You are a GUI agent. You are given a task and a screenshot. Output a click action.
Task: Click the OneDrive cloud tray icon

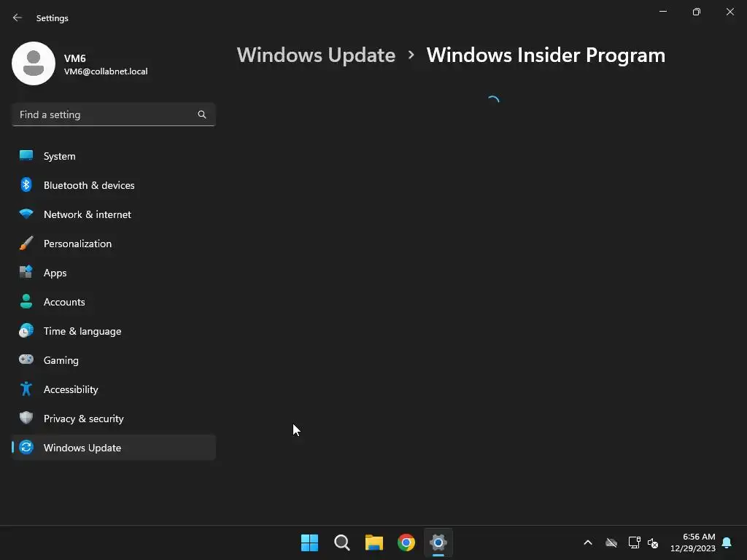click(611, 542)
